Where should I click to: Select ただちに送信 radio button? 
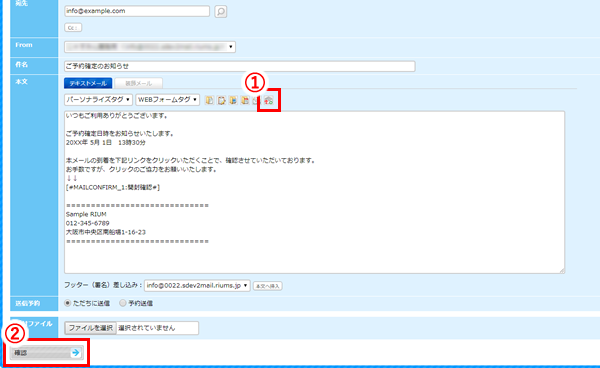click(x=68, y=303)
